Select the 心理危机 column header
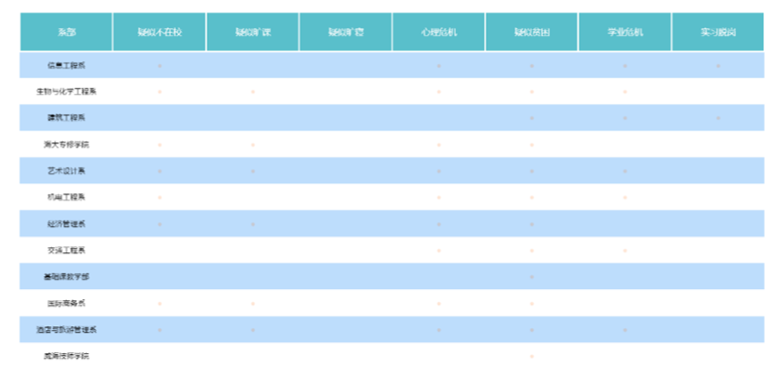This screenshot has height=377, width=778. click(439, 32)
